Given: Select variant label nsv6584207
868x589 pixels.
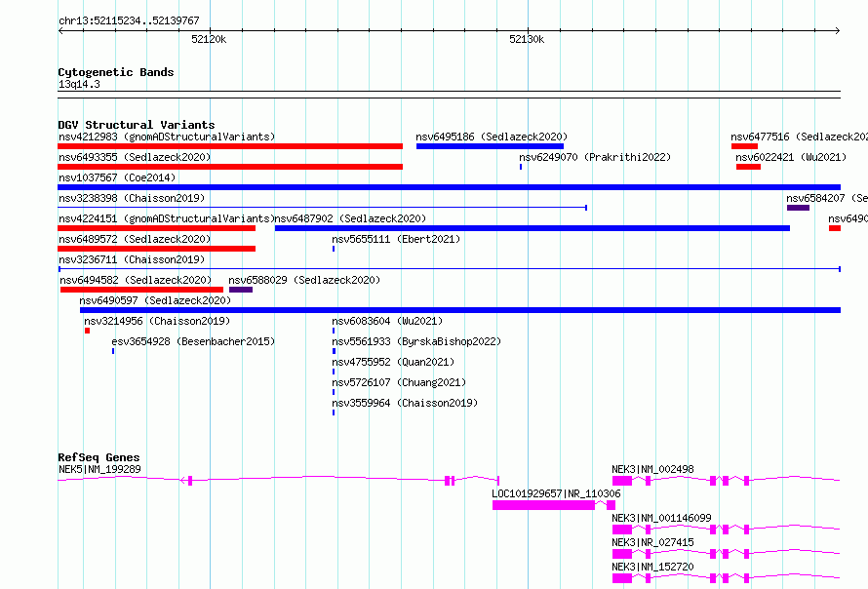Looking at the screenshot, I should coord(827,198).
